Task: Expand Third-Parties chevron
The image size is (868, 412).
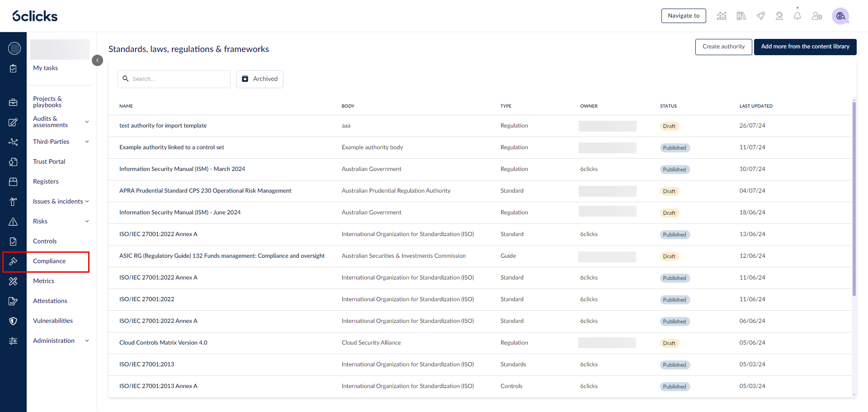Action: (87, 142)
